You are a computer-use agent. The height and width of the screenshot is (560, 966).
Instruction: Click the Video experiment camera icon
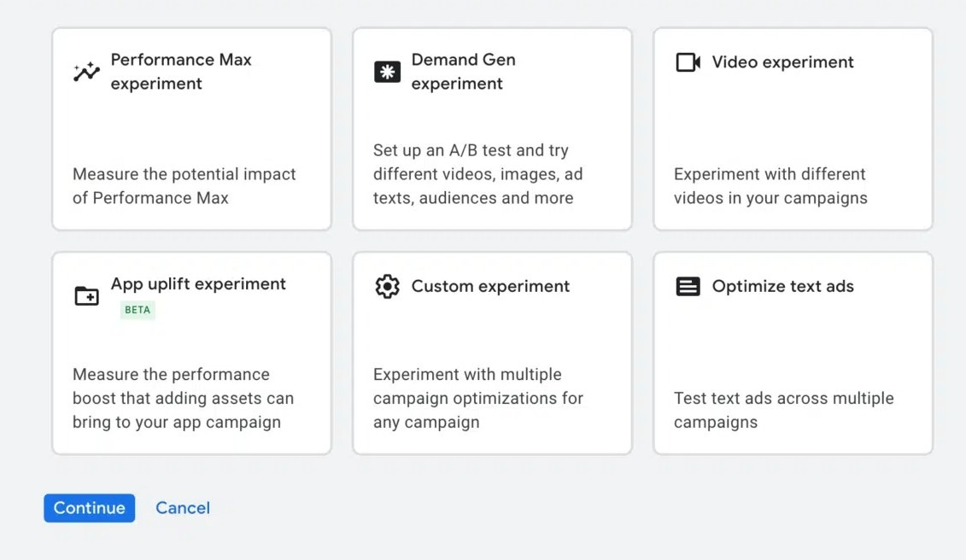[688, 62]
